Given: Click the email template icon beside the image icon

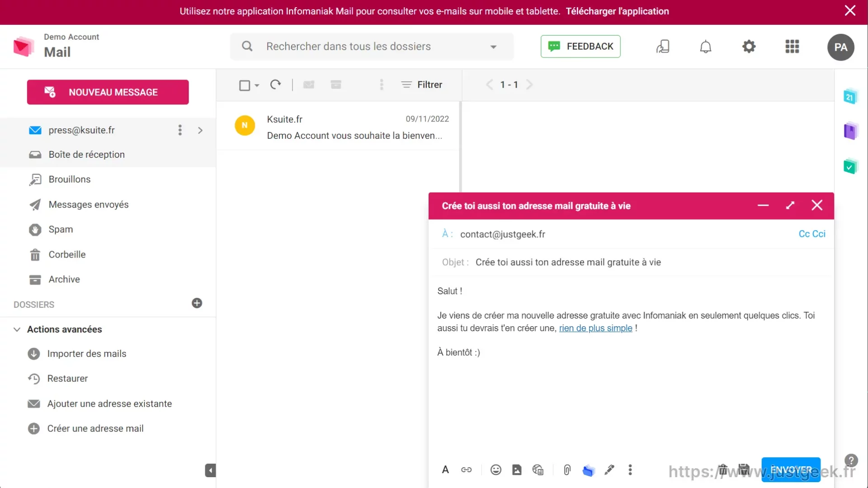Looking at the screenshot, I should click(x=538, y=470).
